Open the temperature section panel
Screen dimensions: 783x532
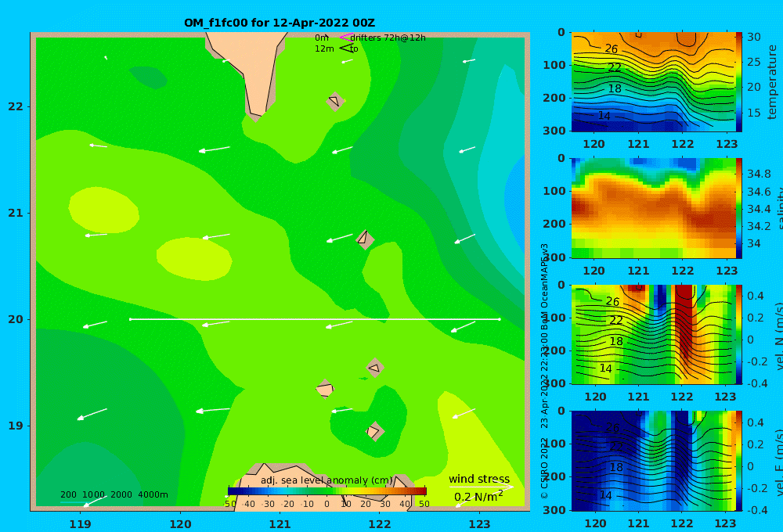[x=654, y=82]
